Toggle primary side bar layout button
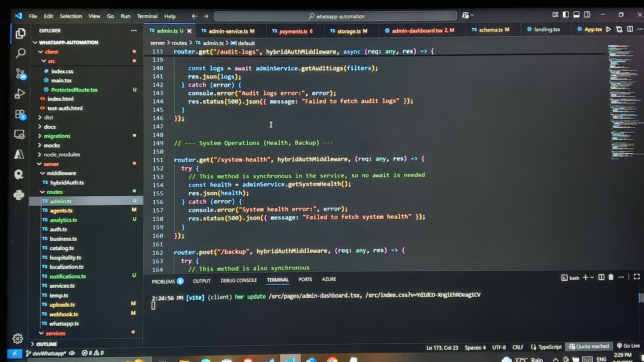Screen dimensions: 644x362 [566, 15]
